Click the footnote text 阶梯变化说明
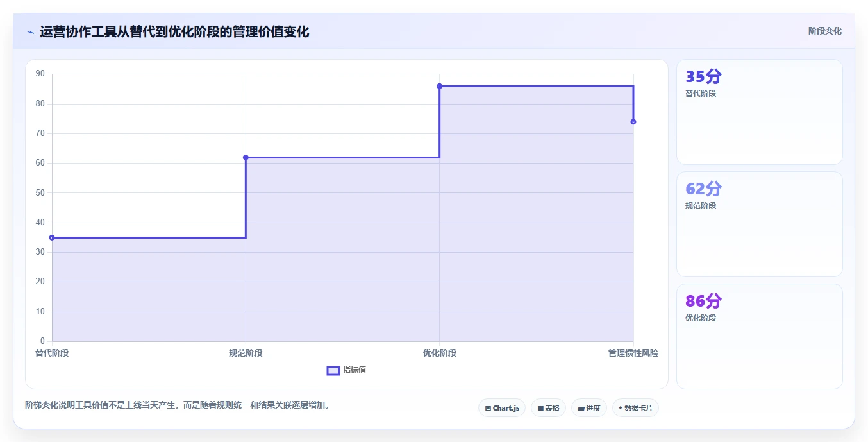Image resolution: width=868 pixels, height=442 pixels. [x=178, y=405]
